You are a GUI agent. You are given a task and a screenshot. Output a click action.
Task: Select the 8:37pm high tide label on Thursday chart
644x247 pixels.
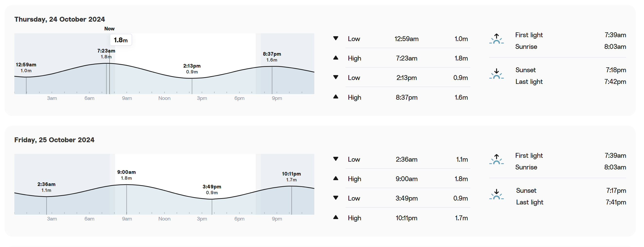point(272,57)
